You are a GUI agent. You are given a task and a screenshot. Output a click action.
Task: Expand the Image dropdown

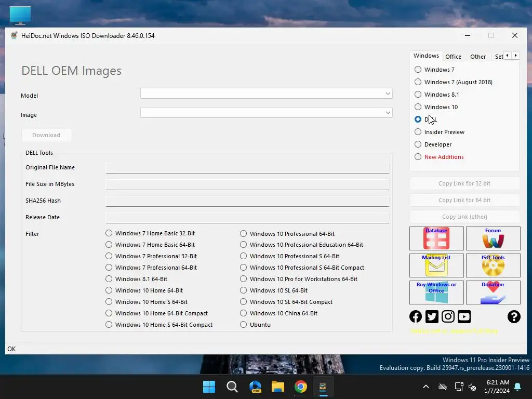[x=388, y=113]
